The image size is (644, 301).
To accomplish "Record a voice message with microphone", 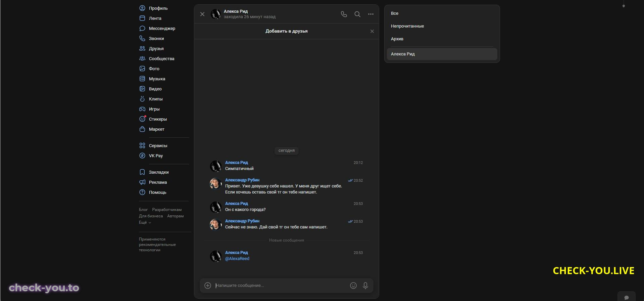I will [365, 286].
